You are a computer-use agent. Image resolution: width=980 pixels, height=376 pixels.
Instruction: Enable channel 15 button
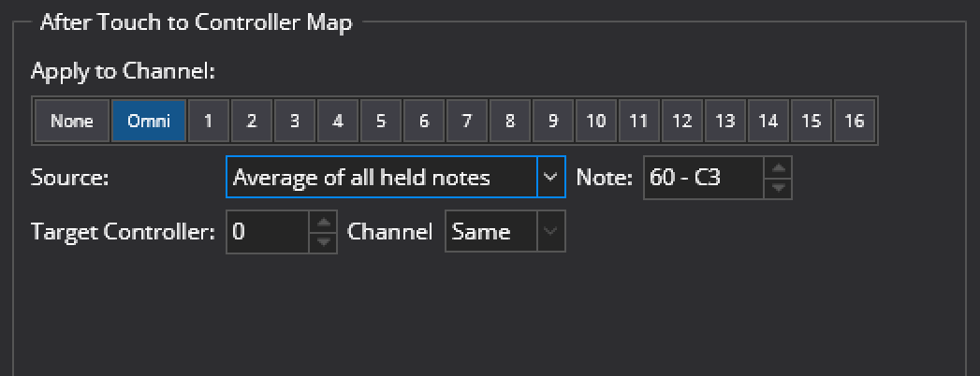(x=811, y=122)
